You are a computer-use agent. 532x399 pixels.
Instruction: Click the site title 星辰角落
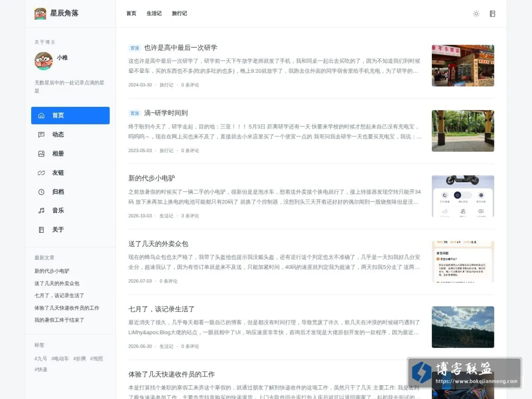[64, 13]
